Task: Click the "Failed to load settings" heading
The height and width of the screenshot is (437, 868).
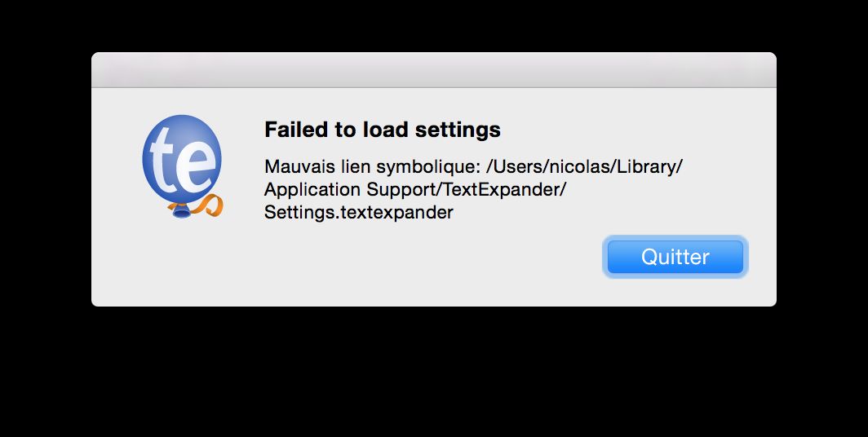Action: [383, 130]
